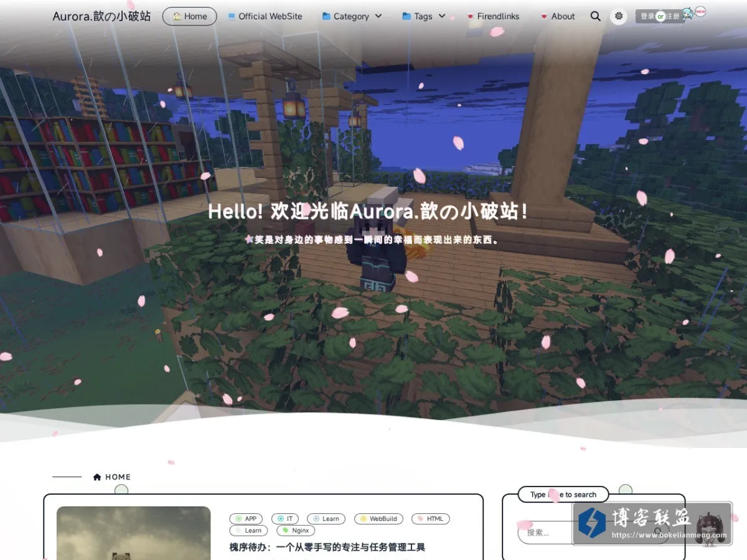Open the theme settings gear icon
Screen dimensions: 747x560
(618, 16)
